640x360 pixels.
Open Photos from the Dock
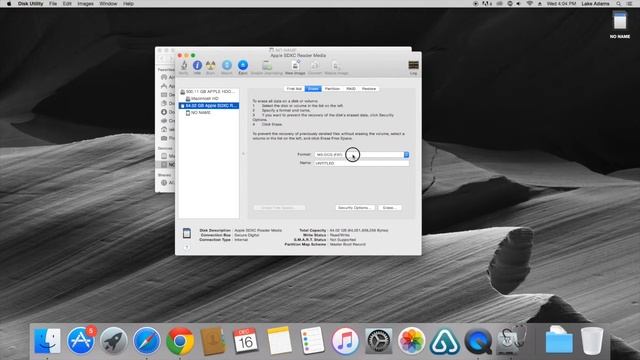click(x=411, y=340)
